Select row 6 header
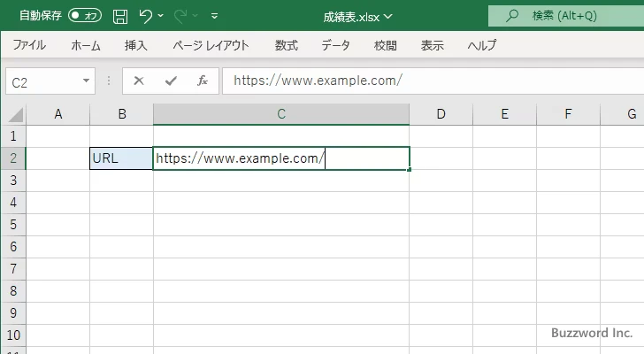644x354 pixels. point(13,247)
